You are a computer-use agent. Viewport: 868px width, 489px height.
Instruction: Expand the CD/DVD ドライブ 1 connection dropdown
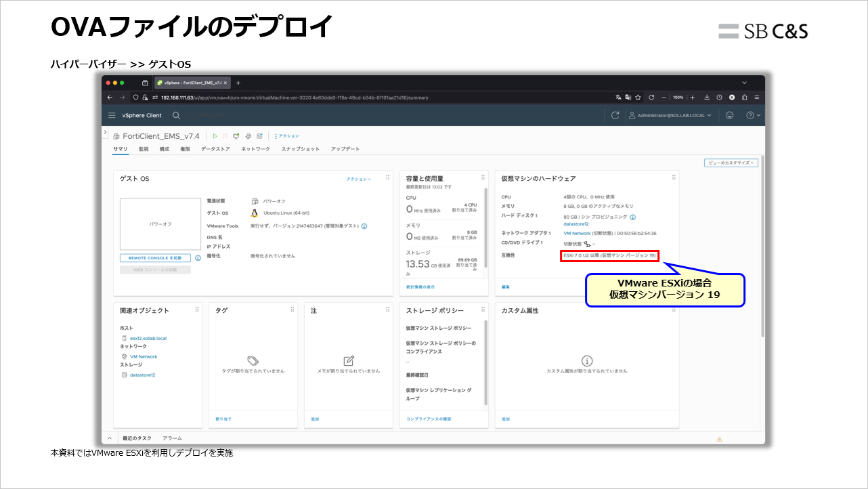[594, 243]
